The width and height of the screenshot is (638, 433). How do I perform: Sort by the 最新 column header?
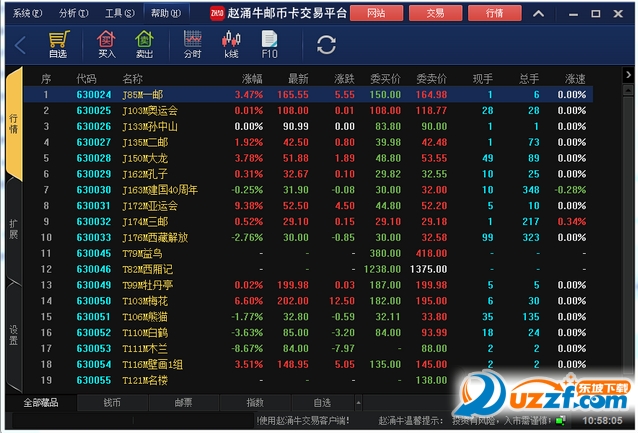point(298,79)
